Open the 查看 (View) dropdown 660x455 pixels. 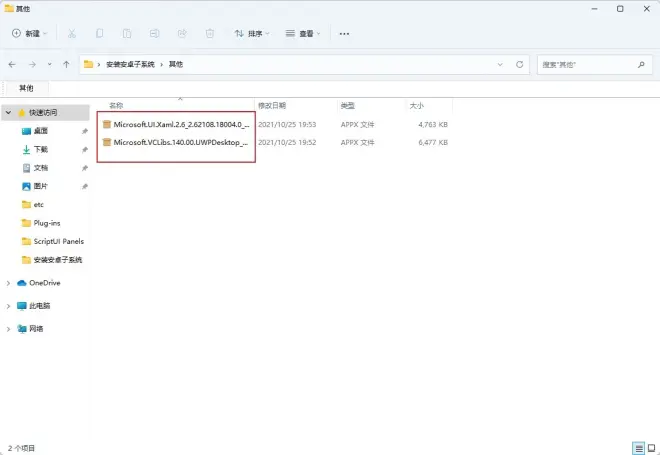pos(303,33)
